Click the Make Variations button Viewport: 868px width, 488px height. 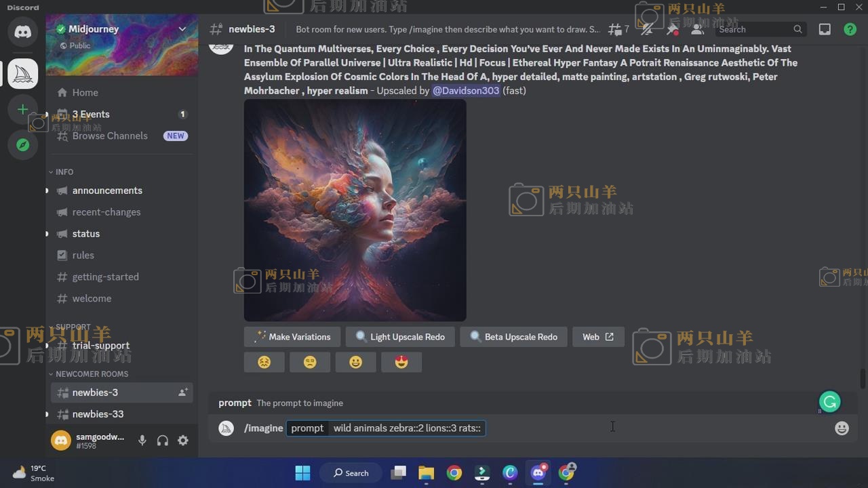[x=292, y=337]
